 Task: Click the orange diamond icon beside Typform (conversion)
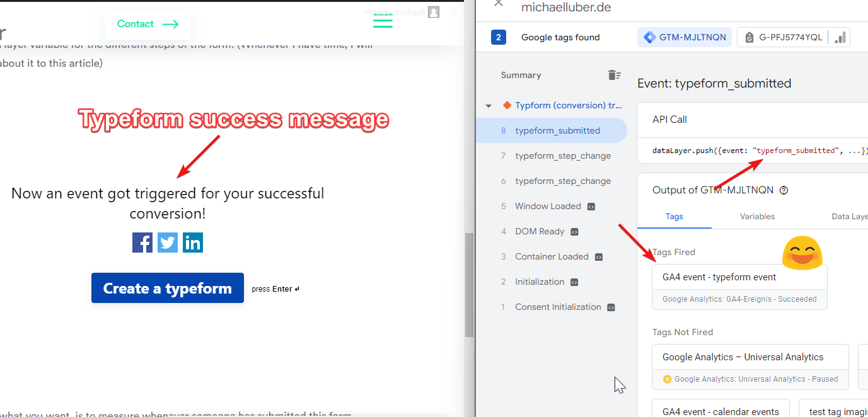[507, 105]
